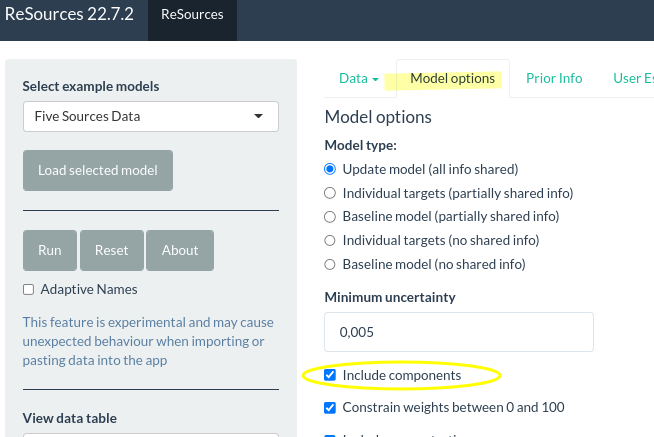
Task: Click the ReSources 22.7.2 app title
Action: (x=69, y=15)
